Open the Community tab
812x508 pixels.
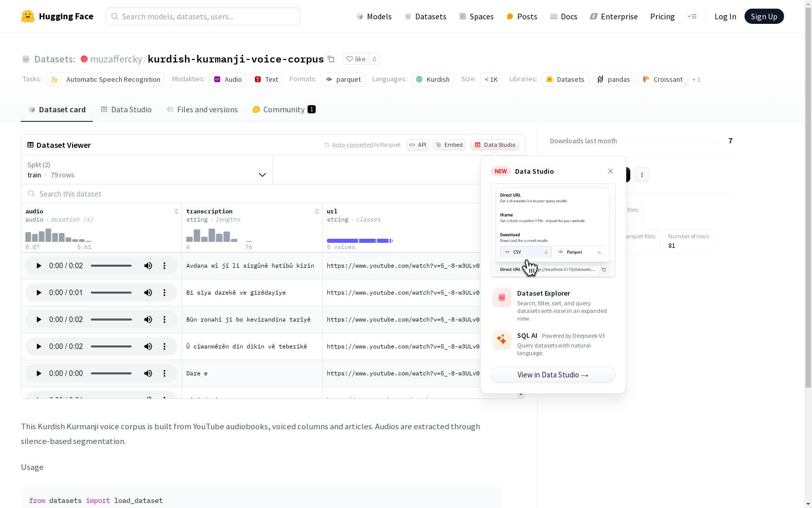tap(284, 110)
